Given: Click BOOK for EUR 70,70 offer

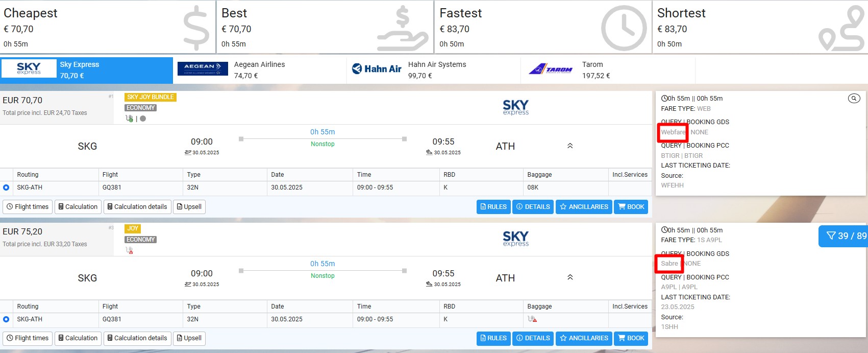Looking at the screenshot, I should (631, 207).
